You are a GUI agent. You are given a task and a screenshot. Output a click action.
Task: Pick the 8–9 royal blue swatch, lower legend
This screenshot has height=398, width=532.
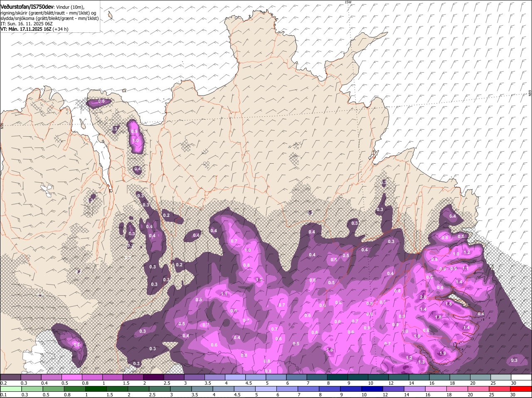tap(330, 389)
